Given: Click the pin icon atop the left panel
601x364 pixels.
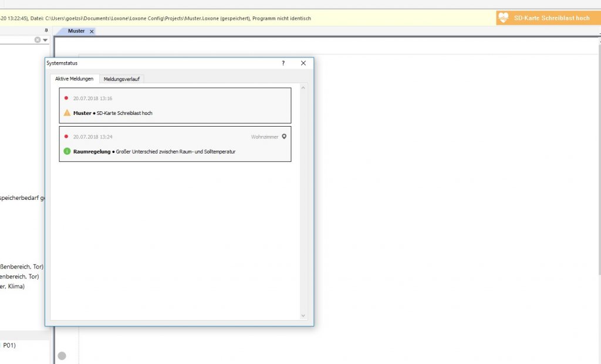Looking at the screenshot, I should (46, 30).
